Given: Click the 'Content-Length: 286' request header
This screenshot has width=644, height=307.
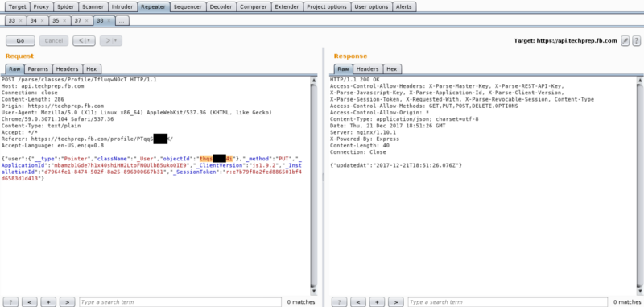Looking at the screenshot, I should click(x=33, y=99).
